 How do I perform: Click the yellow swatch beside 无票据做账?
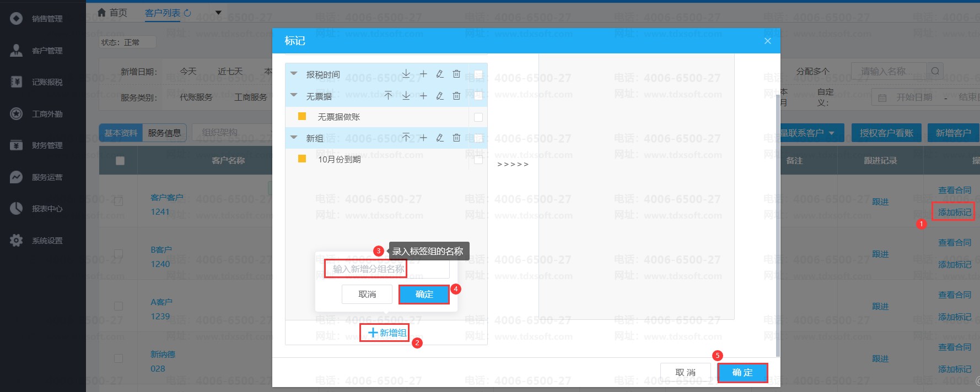point(302,117)
